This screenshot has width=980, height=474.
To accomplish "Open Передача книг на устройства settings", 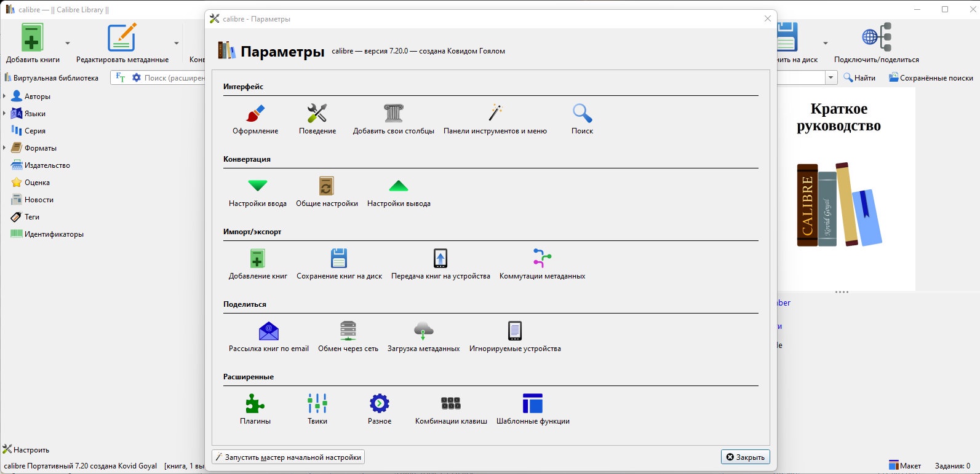I will [x=440, y=264].
